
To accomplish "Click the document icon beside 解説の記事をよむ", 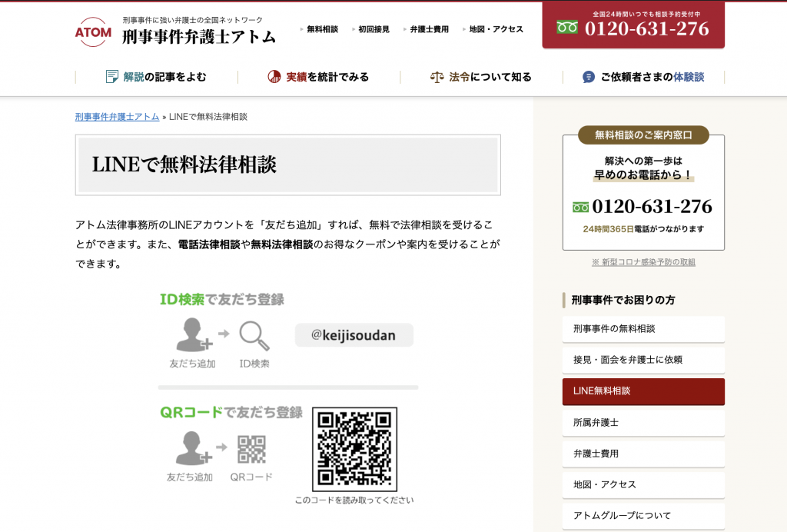I will [112, 77].
